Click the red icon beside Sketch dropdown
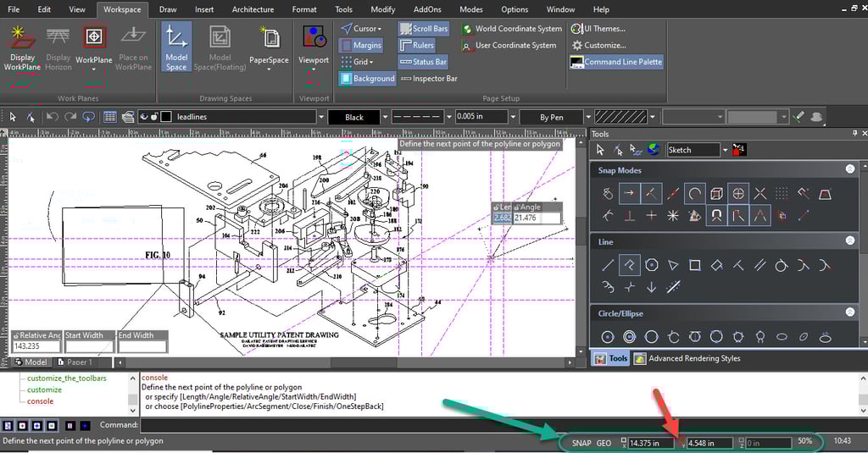The height and width of the screenshot is (453, 868). pos(739,149)
